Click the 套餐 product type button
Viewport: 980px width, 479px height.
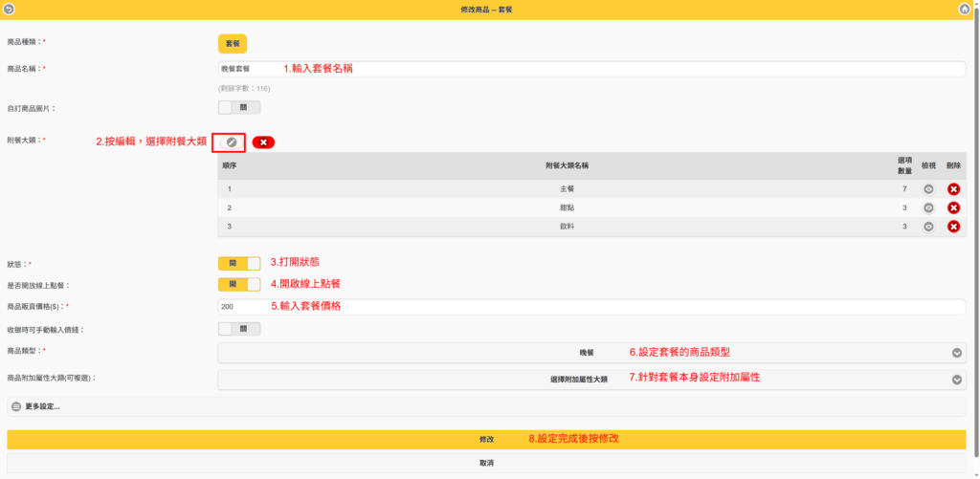pyautogui.click(x=233, y=44)
